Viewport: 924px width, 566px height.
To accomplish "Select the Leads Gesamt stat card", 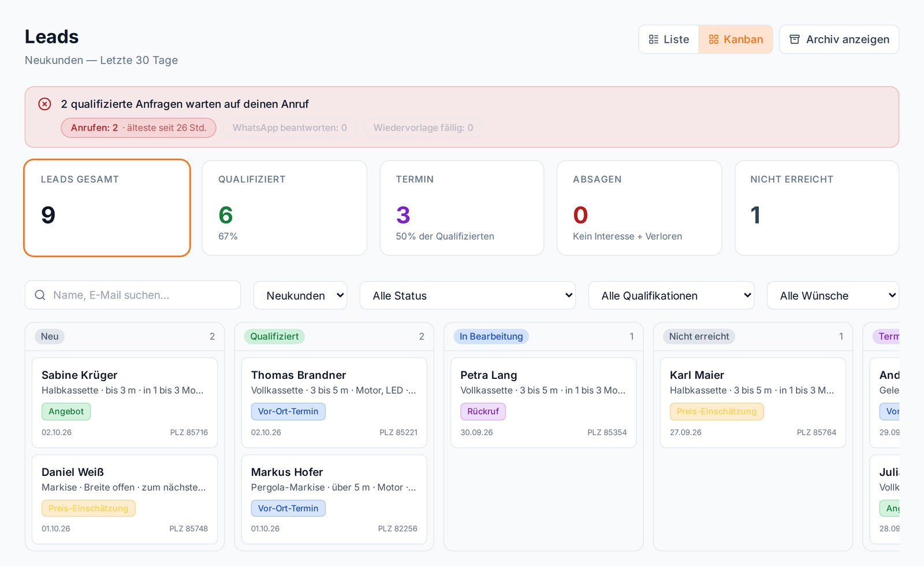I will [107, 208].
